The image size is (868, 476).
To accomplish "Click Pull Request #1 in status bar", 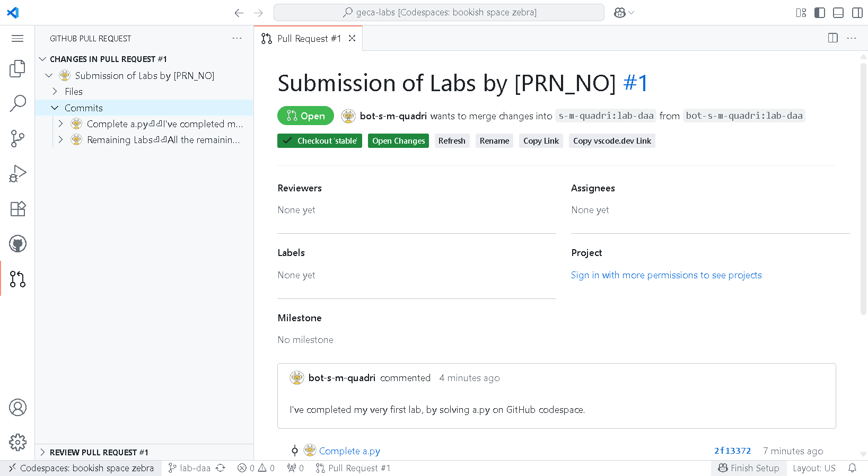I will [353, 468].
